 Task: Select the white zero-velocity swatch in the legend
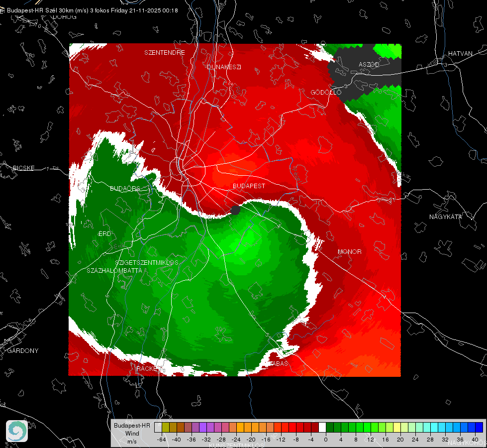click(322, 428)
